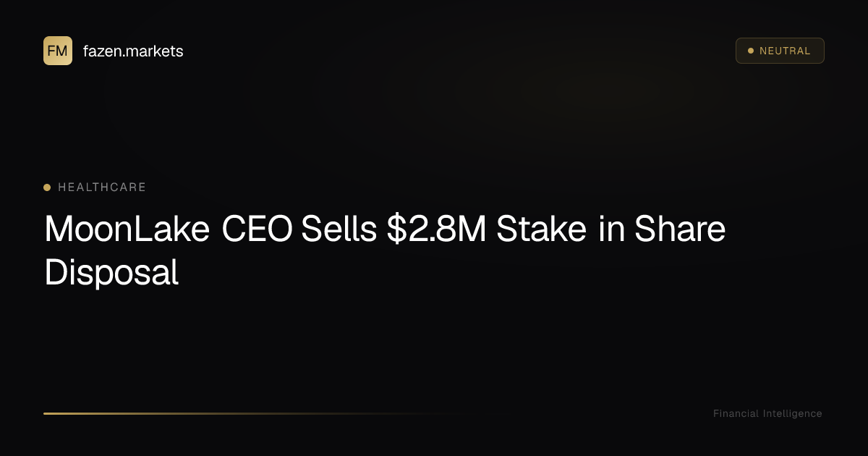The height and width of the screenshot is (456, 868).
Task: Click the FM logo icon
Action: tap(58, 51)
